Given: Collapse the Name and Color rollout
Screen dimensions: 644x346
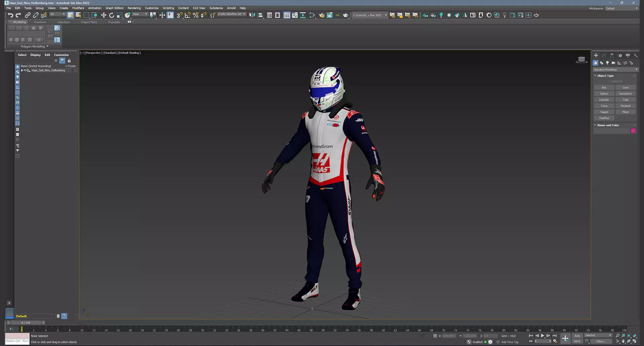Looking at the screenshot, I should [595, 125].
